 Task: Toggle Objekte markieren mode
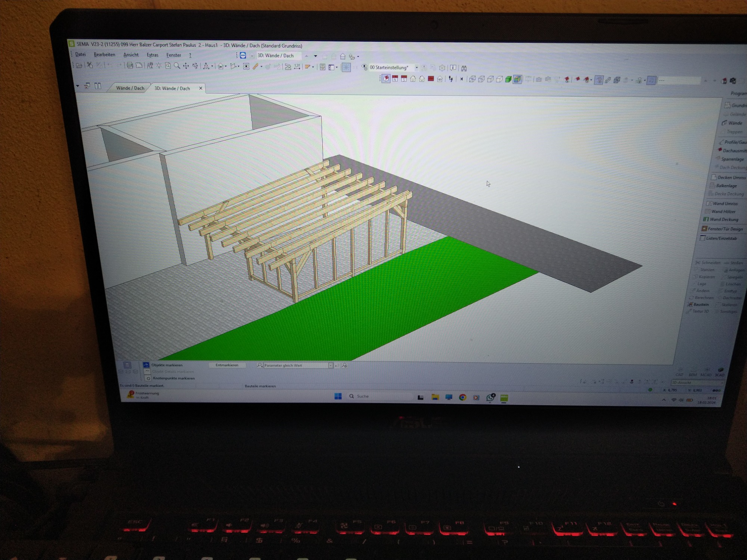tap(146, 365)
